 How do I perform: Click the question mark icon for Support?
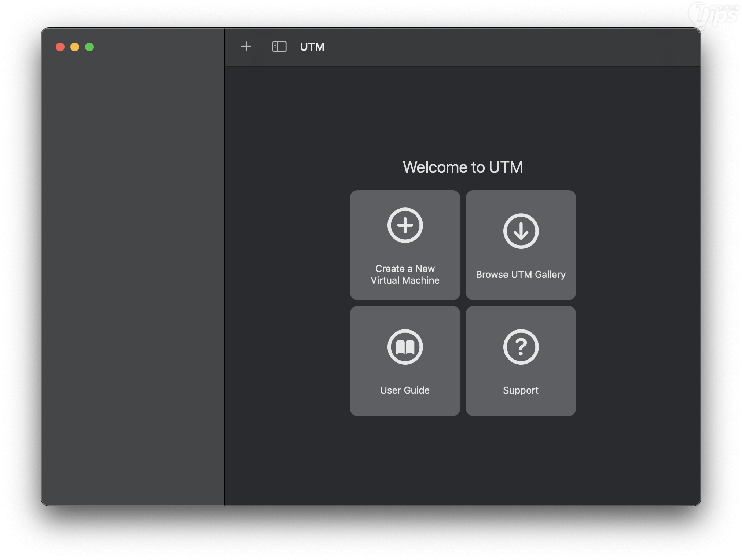click(521, 347)
